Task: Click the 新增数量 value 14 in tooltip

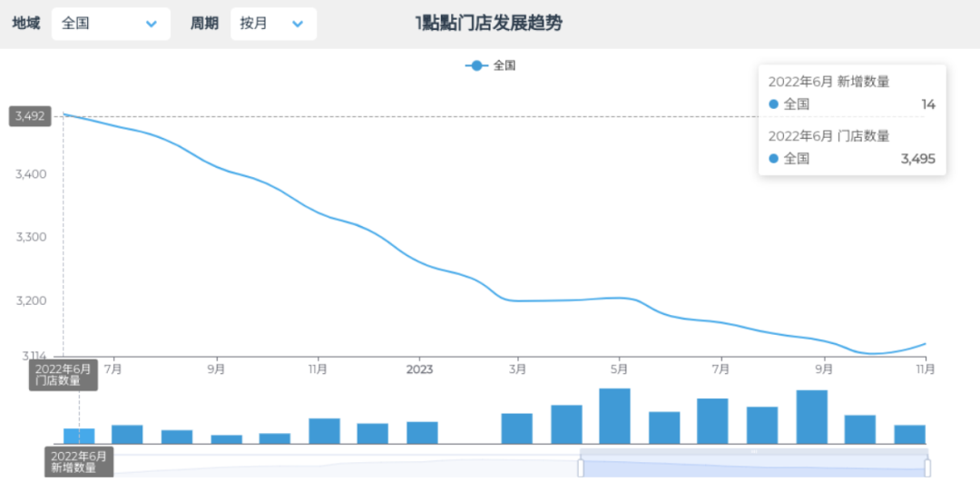Action: click(929, 104)
